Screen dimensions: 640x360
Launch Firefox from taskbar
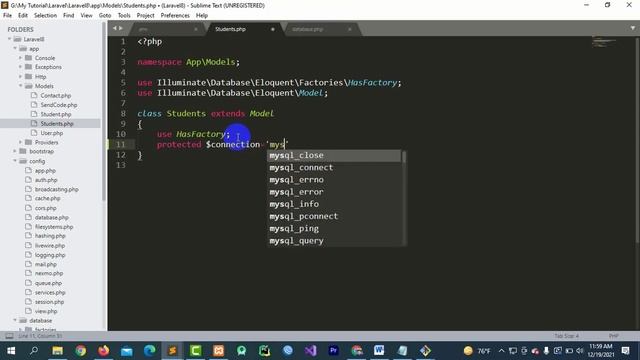(x=104, y=351)
